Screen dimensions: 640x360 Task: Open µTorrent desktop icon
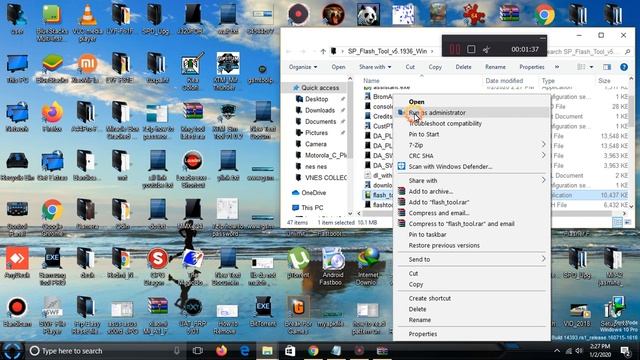[x=298, y=263]
